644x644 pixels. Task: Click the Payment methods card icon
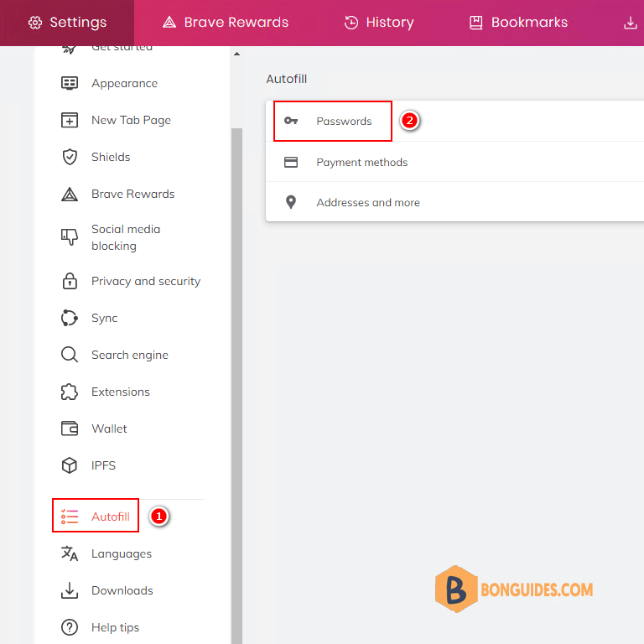point(291,162)
